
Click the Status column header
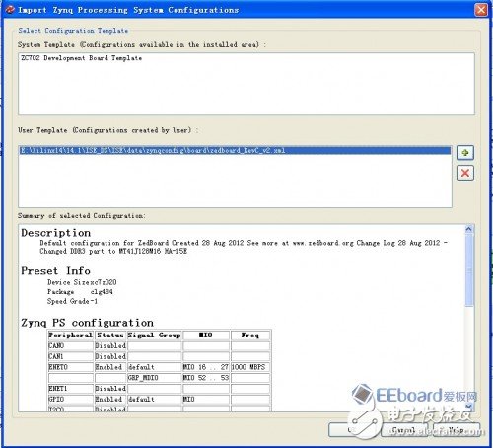point(110,336)
